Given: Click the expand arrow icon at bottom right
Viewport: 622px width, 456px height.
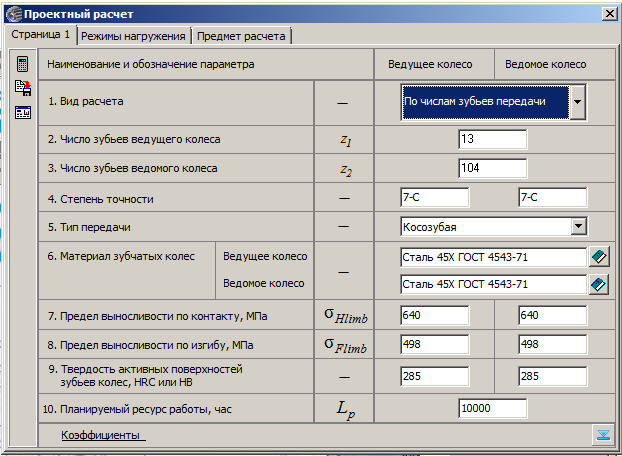Looking at the screenshot, I should coord(601,435).
